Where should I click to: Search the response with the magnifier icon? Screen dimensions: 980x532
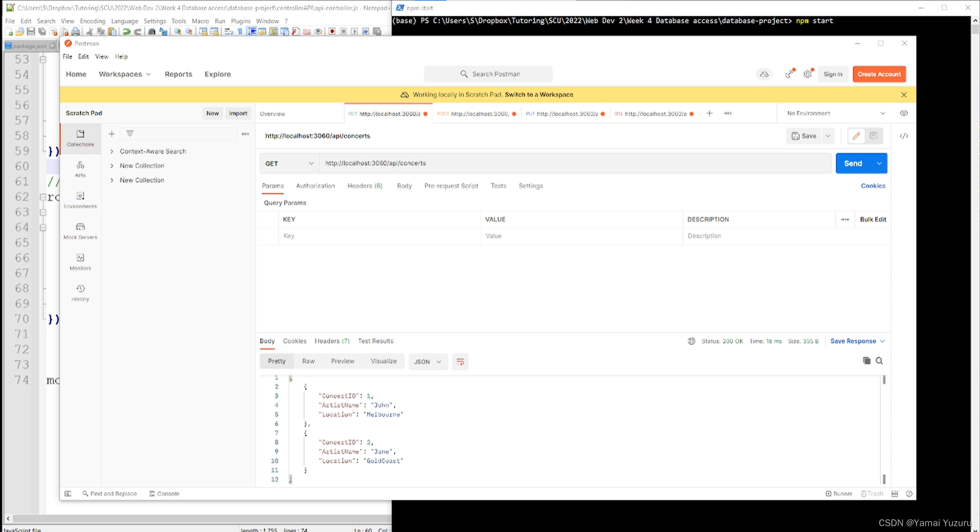click(879, 361)
